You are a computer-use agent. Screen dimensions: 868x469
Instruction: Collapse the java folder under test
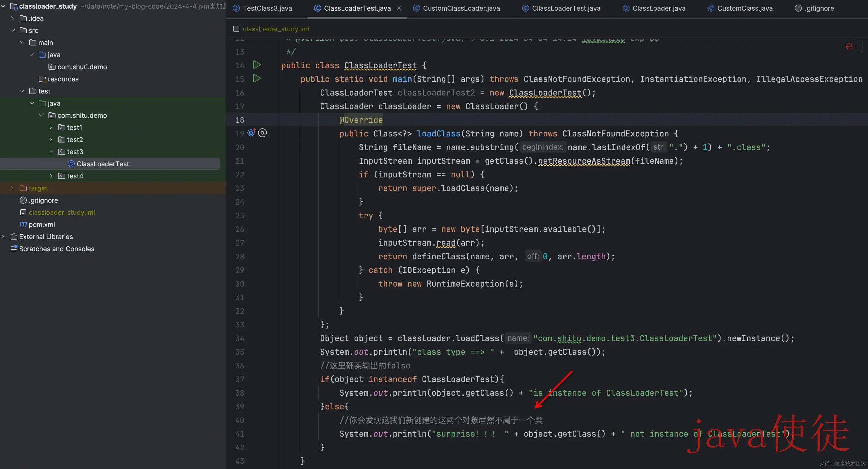click(x=32, y=103)
